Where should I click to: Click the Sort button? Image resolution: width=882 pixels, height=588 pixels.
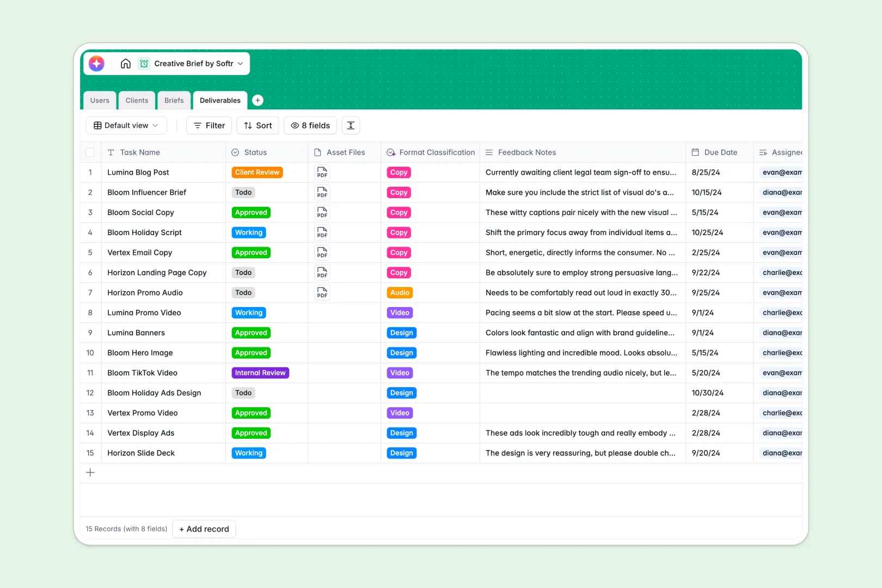pos(258,126)
